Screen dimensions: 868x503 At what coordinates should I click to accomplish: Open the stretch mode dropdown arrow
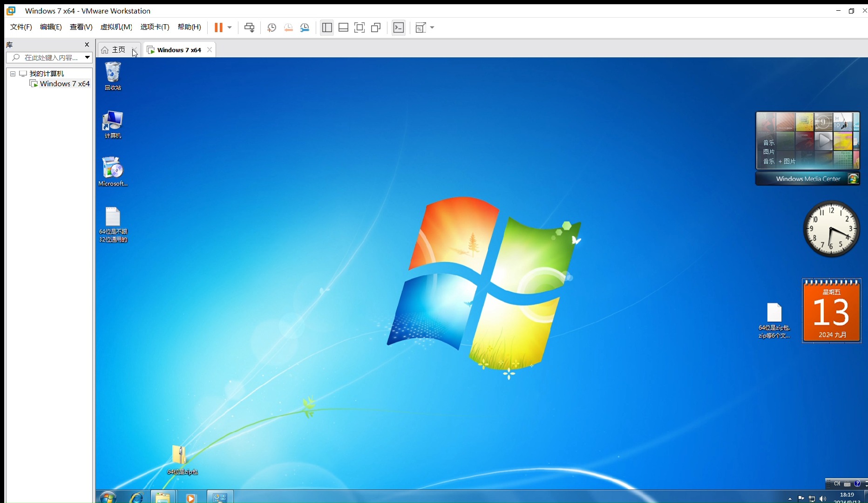[x=432, y=27]
